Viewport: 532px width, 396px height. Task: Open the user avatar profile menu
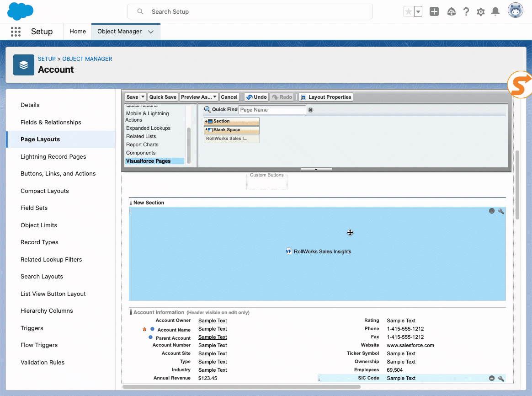pos(515,11)
